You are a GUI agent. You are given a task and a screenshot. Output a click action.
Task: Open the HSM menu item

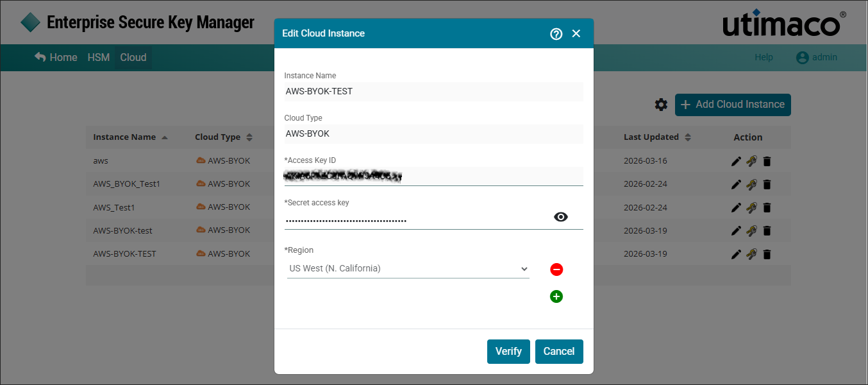point(99,57)
